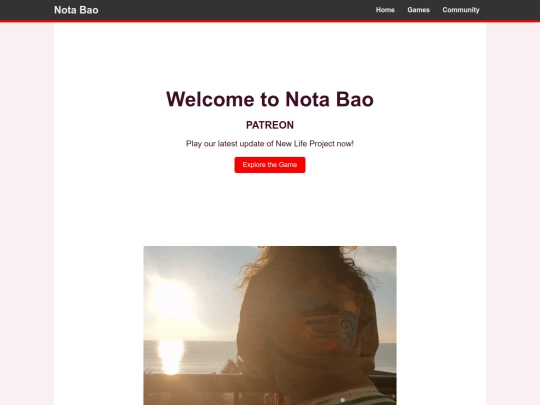Click the Nota Bao site logo
This screenshot has width=540, height=405.
click(x=76, y=10)
